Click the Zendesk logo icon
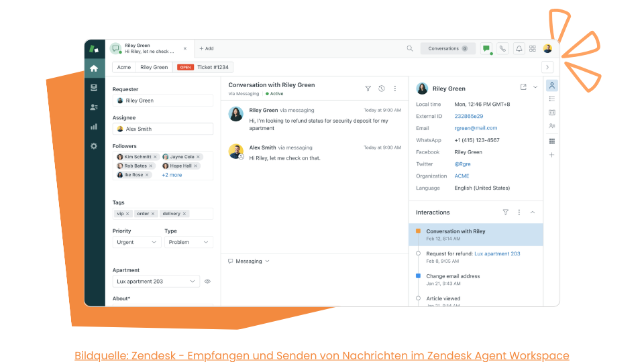The height and width of the screenshot is (362, 644). coord(94,49)
